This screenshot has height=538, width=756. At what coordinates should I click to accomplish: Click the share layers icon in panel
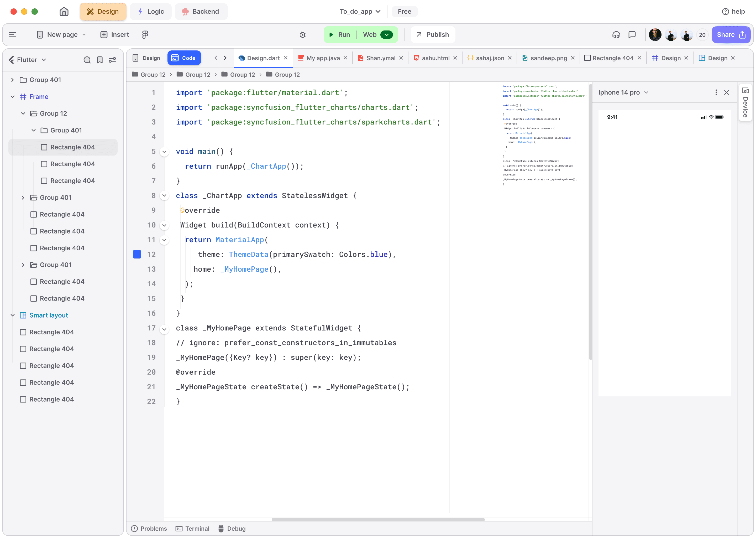pyautogui.click(x=112, y=59)
